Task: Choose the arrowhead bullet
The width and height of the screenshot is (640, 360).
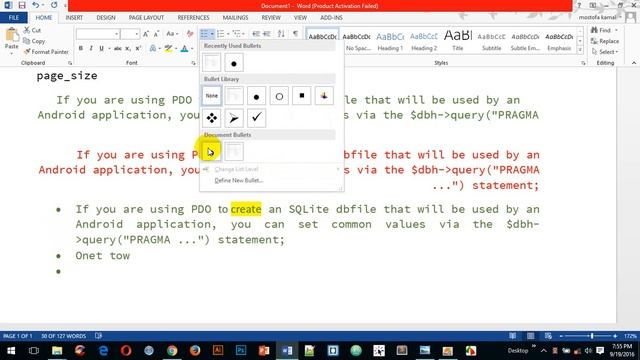Action: pyautogui.click(x=234, y=118)
